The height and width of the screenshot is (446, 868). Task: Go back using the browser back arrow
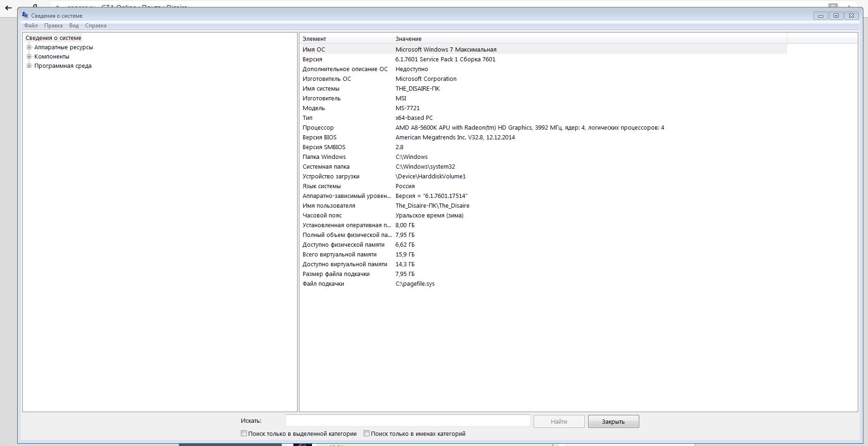click(8, 7)
